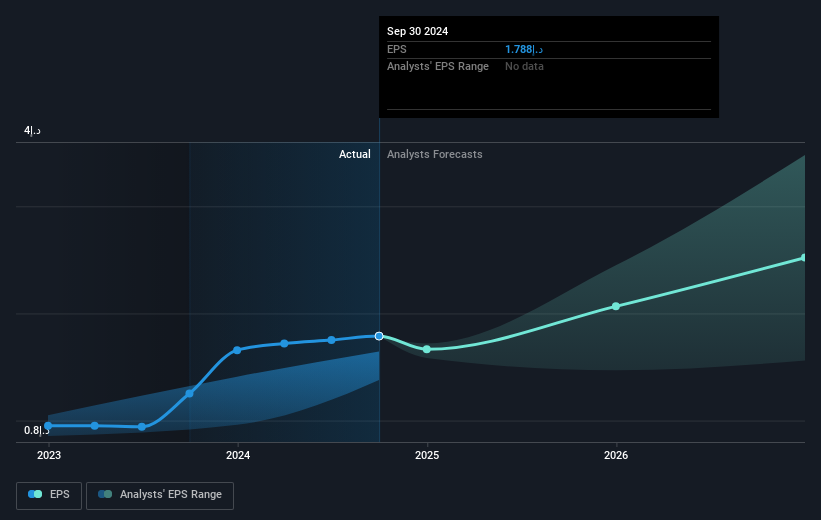Click the 2025 x-axis label

pos(427,455)
